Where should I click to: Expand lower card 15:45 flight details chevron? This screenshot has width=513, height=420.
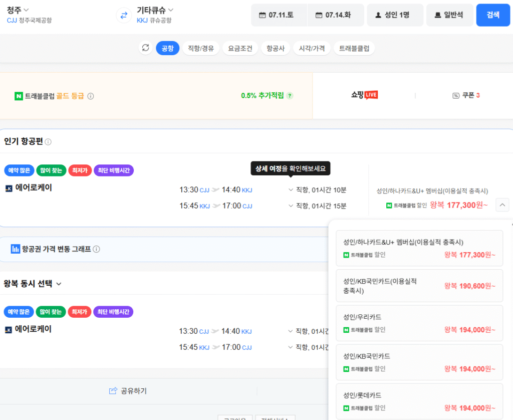[x=290, y=347]
